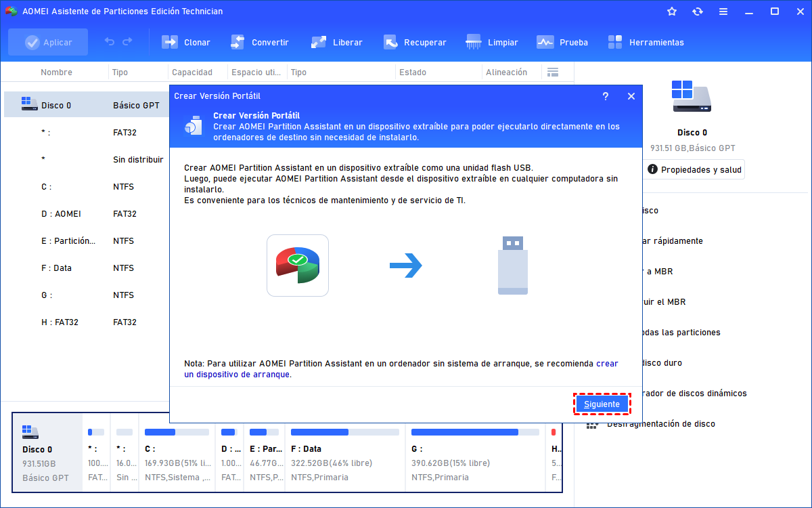
Task: Click G : usage bar in disk map
Action: click(x=475, y=432)
